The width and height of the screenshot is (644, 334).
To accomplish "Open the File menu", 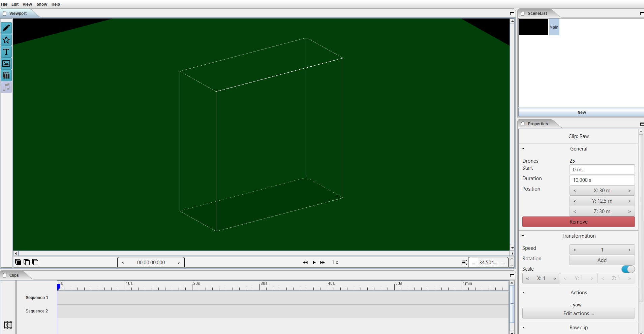I will coord(4,4).
